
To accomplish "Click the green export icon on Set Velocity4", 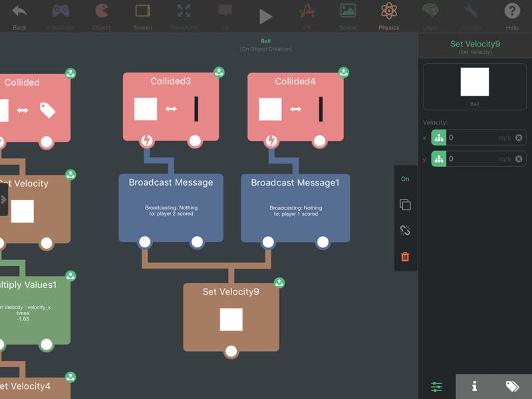I will tap(70, 377).
